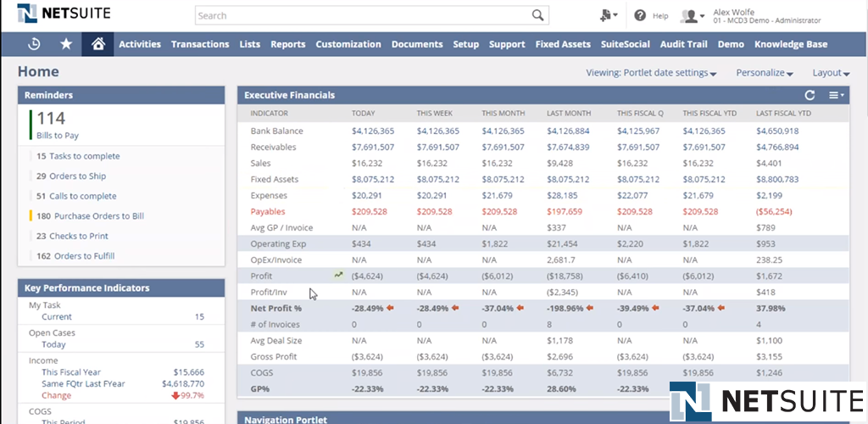Open the Recent Records clock icon
The image size is (868, 424).
[x=34, y=44]
